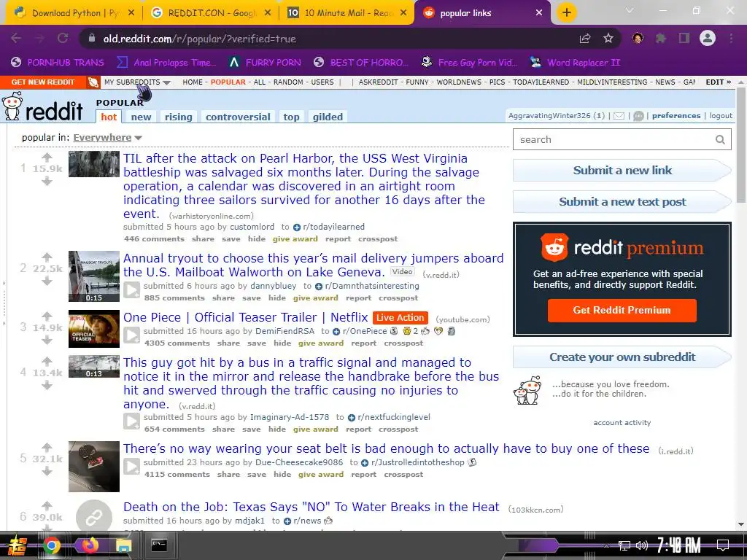Open Chrome side panel icon
Screen dimensions: 747x560
pyautogui.click(x=684, y=38)
